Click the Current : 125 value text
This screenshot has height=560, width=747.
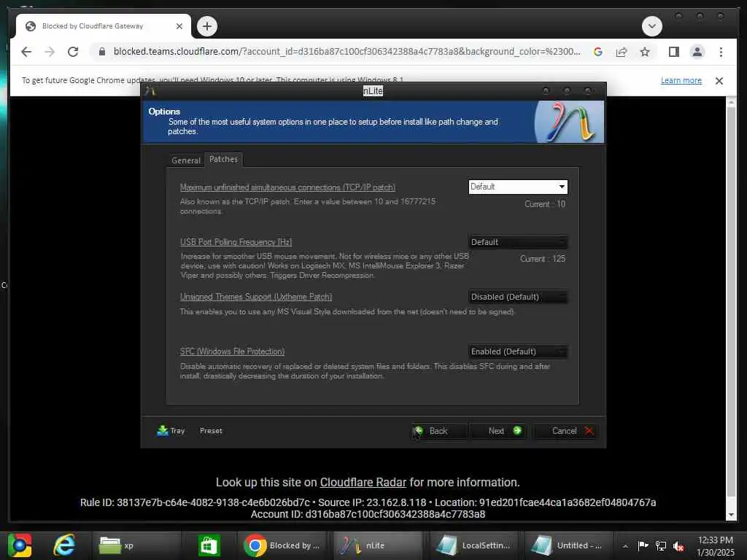pyautogui.click(x=543, y=259)
